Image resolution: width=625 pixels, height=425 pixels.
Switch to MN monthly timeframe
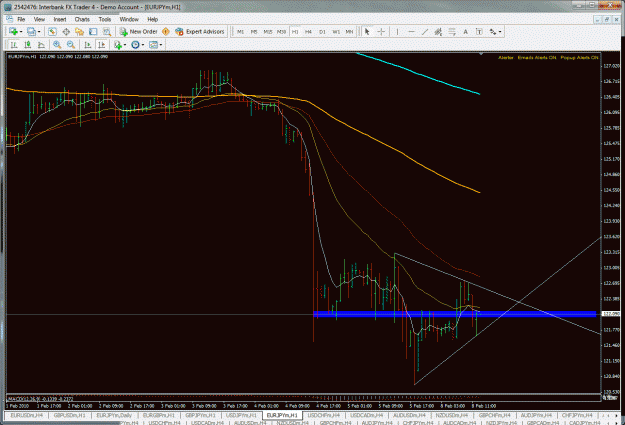click(x=349, y=31)
